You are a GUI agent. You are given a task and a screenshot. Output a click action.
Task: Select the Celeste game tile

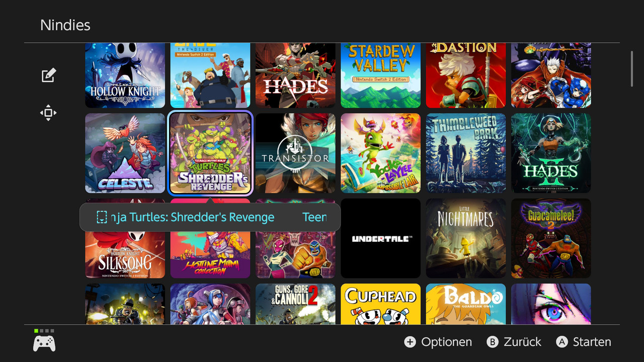coord(125,153)
